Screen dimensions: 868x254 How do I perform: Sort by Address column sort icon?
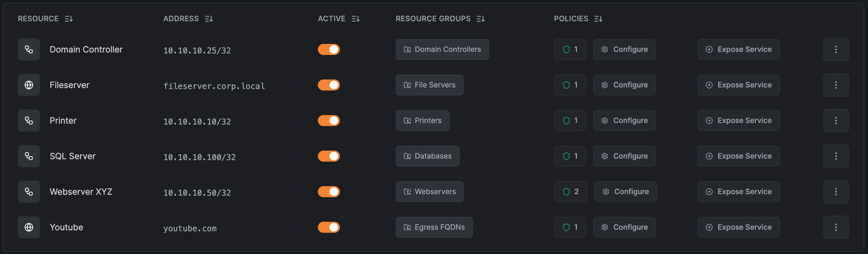[x=209, y=19]
